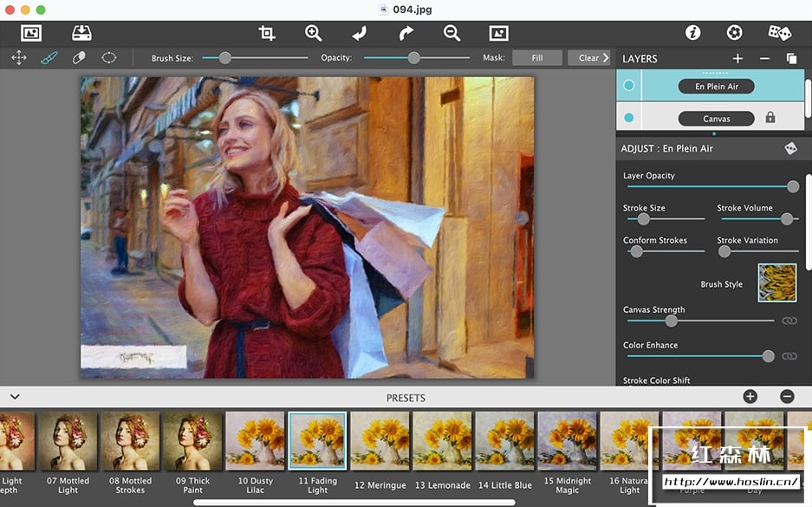Click the Layer Opacity slider handle

[792, 186]
